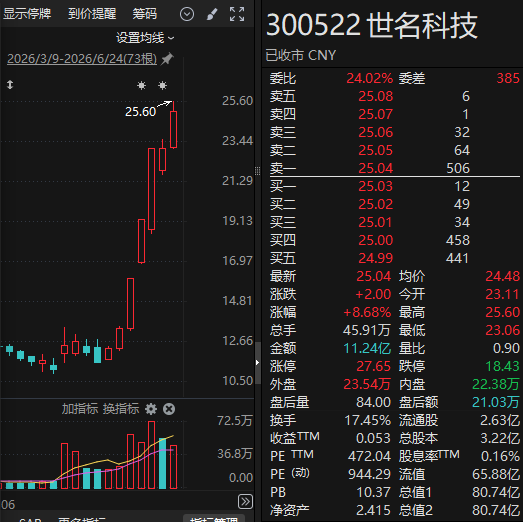Click the 金额 11.24亿 value
This screenshot has height=522, width=523.
[367, 348]
